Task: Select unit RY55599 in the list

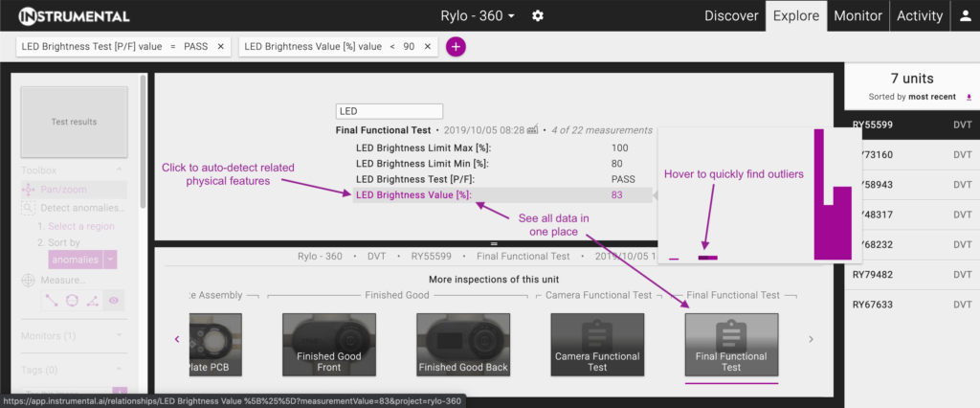Action: 912,125
